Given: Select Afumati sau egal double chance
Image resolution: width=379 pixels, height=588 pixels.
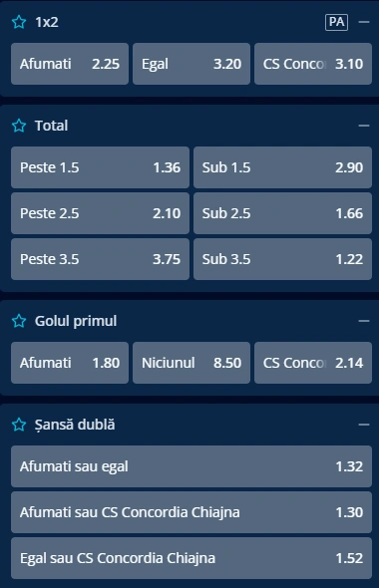Looking at the screenshot, I should [x=191, y=466].
